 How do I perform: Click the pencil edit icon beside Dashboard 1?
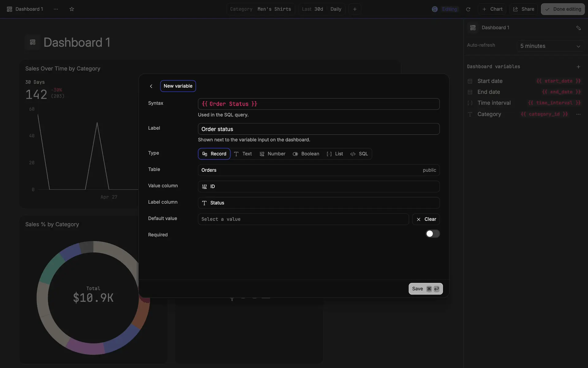tap(578, 28)
